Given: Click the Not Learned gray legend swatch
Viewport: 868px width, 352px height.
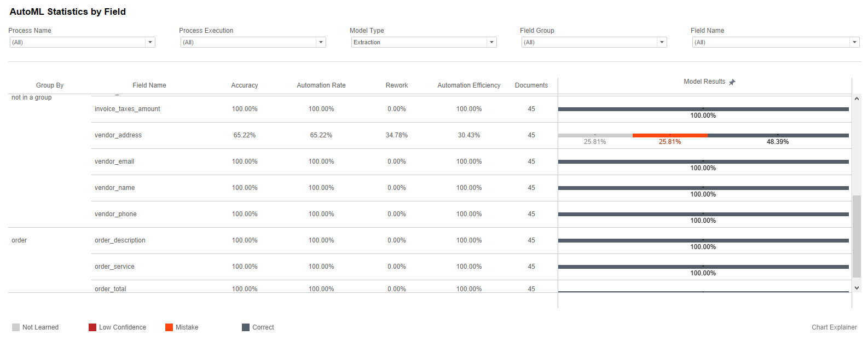Looking at the screenshot, I should (16, 327).
